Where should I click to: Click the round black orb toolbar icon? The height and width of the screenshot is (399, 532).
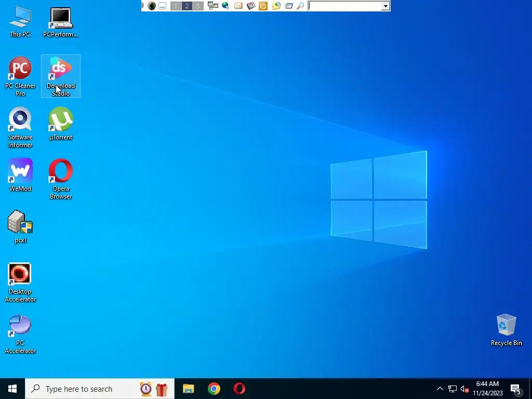[x=152, y=6]
